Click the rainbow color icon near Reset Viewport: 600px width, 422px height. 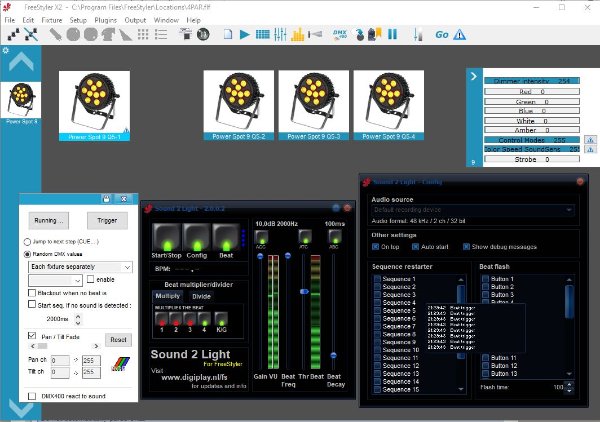(x=121, y=364)
